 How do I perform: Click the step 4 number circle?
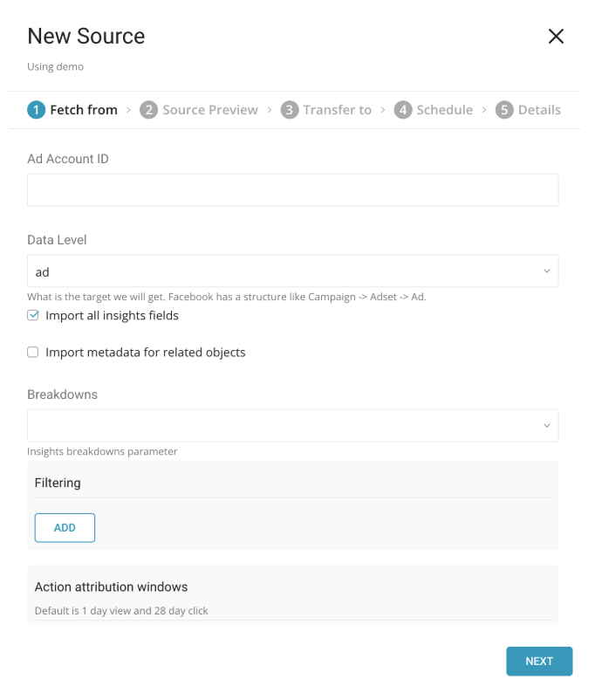coord(403,110)
